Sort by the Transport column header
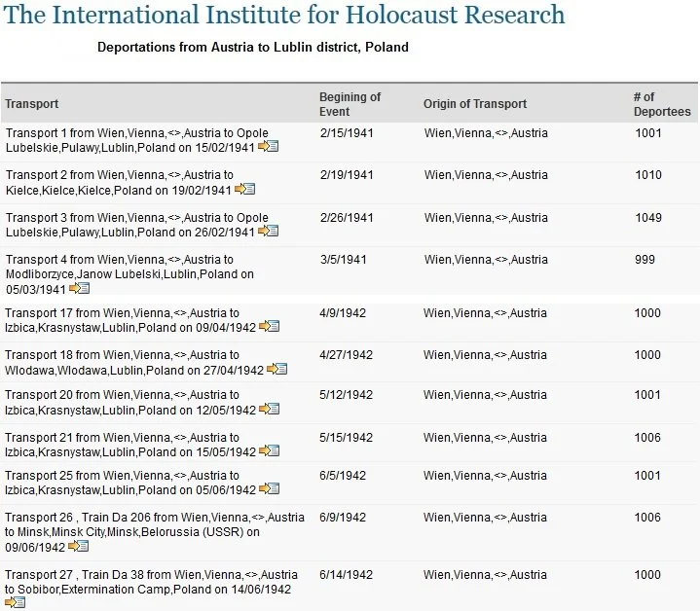This screenshot has height=611, width=700. [x=32, y=104]
